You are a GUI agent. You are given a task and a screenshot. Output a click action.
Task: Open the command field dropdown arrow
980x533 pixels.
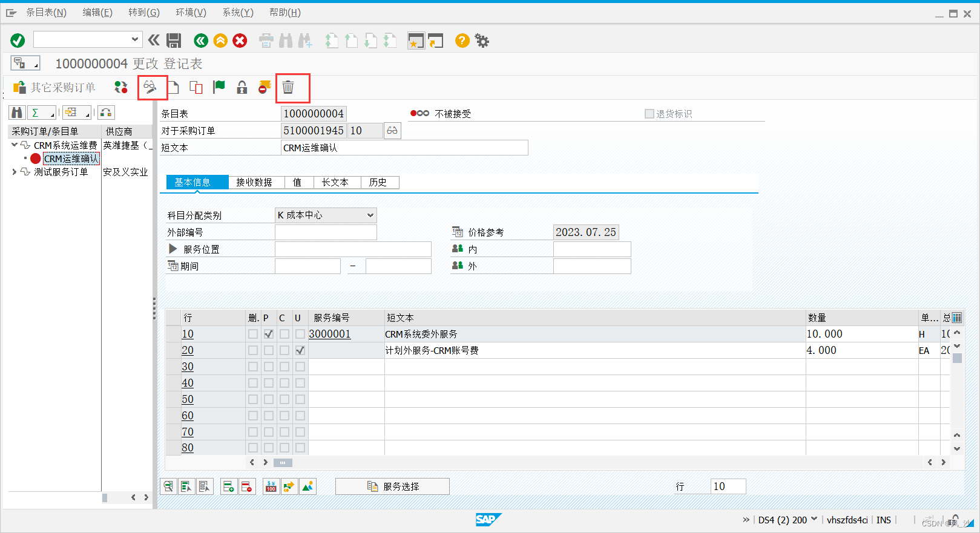point(135,40)
